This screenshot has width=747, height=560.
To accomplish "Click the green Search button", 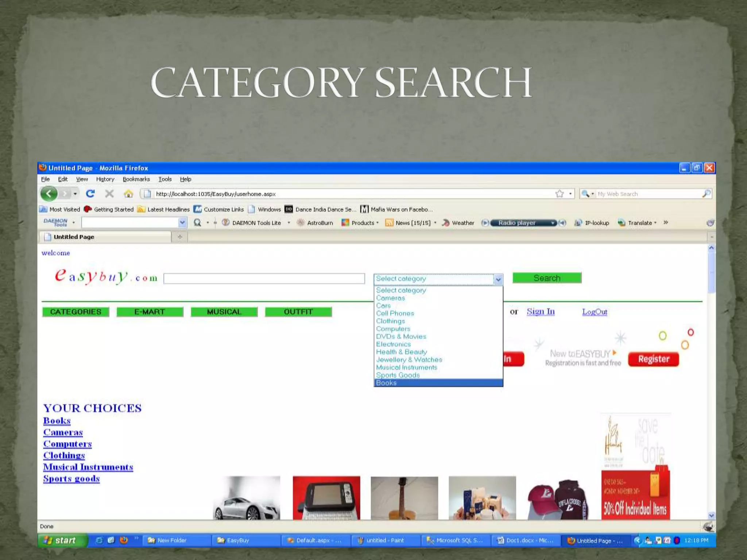I will [x=547, y=278].
